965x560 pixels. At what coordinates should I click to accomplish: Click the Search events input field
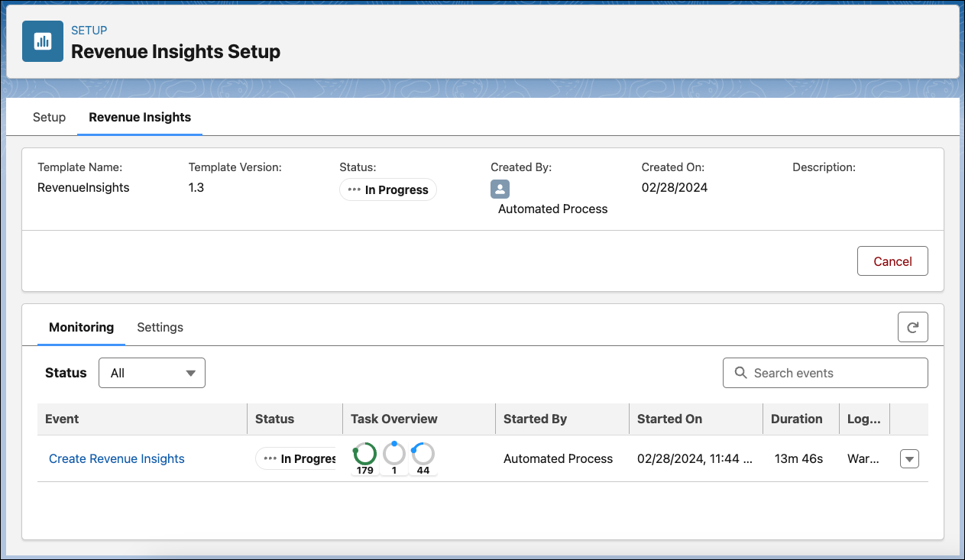pos(825,373)
